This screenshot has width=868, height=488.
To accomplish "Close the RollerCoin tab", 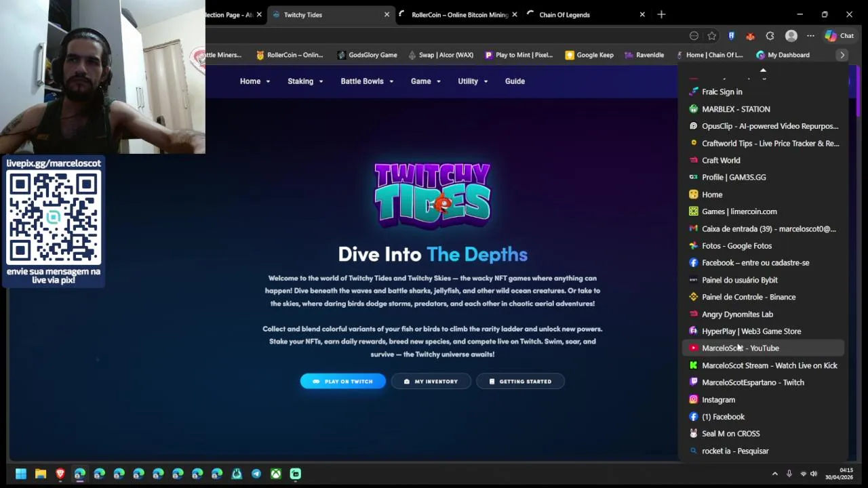I will [515, 14].
